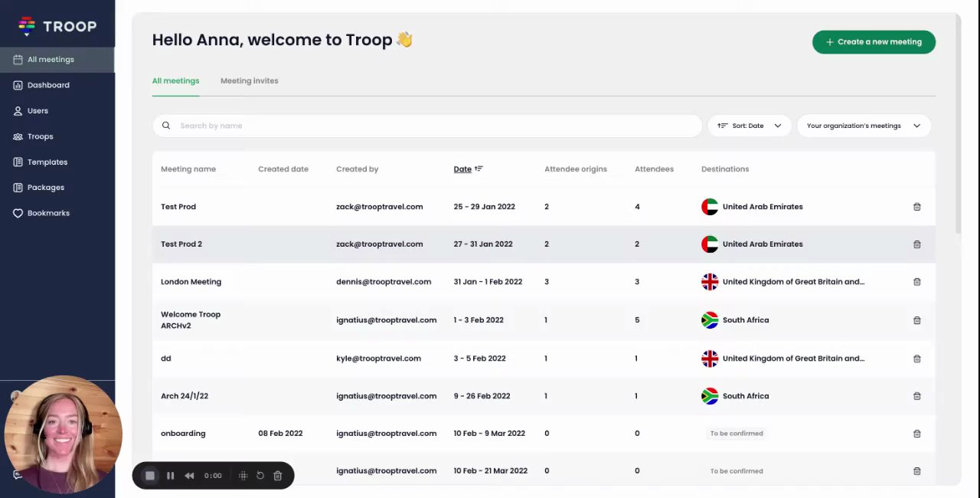Delete the Test Prod meeting row
Image resolution: width=980 pixels, height=498 pixels.
pyautogui.click(x=916, y=207)
